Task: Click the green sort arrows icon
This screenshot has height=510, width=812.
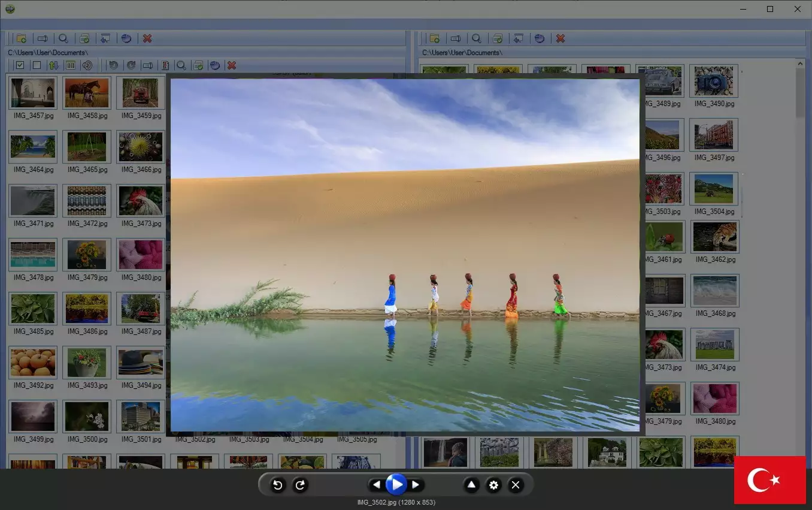Action: pyautogui.click(x=53, y=65)
